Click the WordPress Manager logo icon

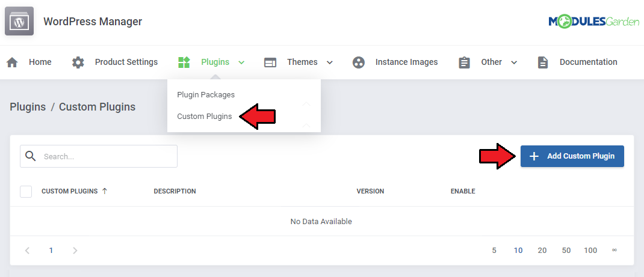(19, 21)
